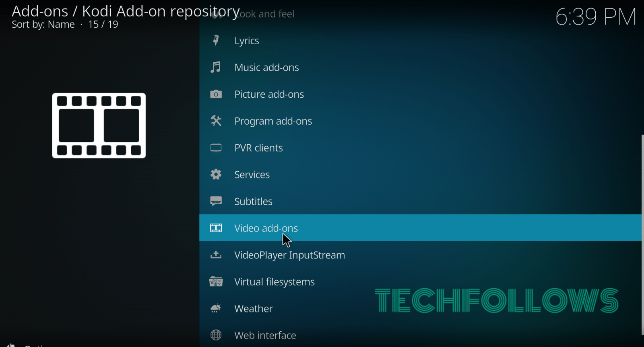Click the subtitle icon beside Subtitles

[216, 201]
